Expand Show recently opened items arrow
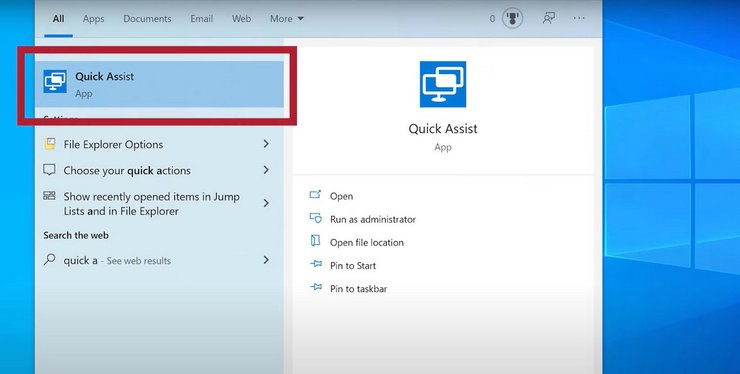 (x=266, y=203)
